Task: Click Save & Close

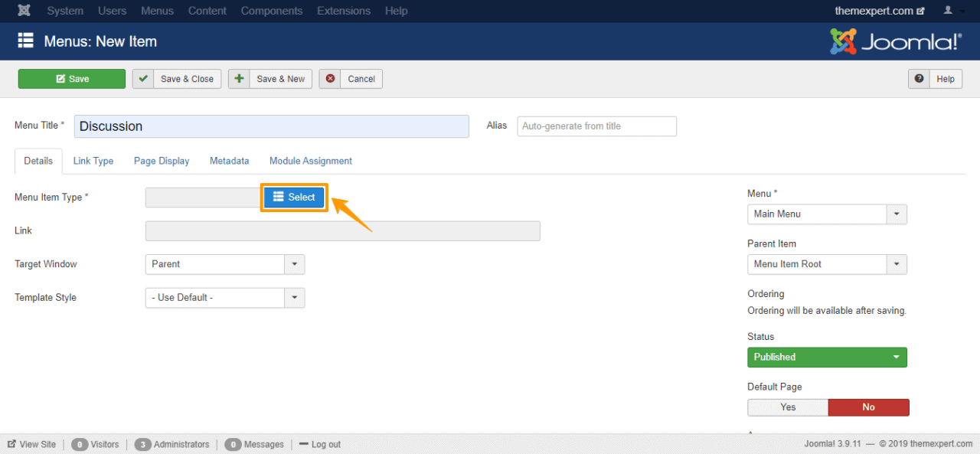Action: [176, 78]
